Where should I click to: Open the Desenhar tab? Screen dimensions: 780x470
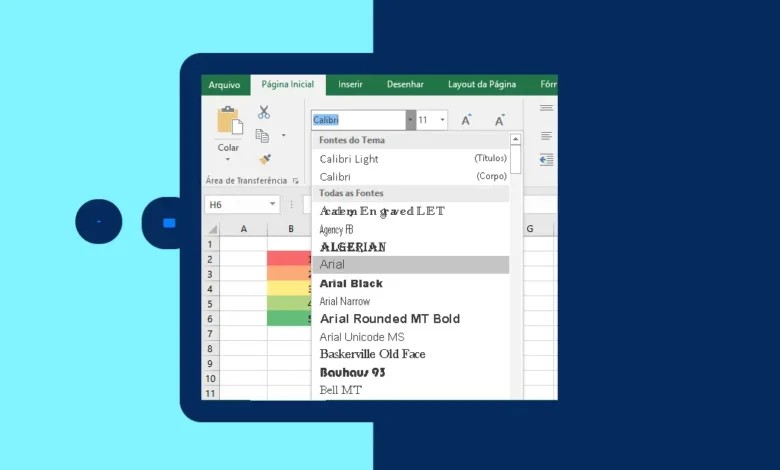[x=405, y=85]
